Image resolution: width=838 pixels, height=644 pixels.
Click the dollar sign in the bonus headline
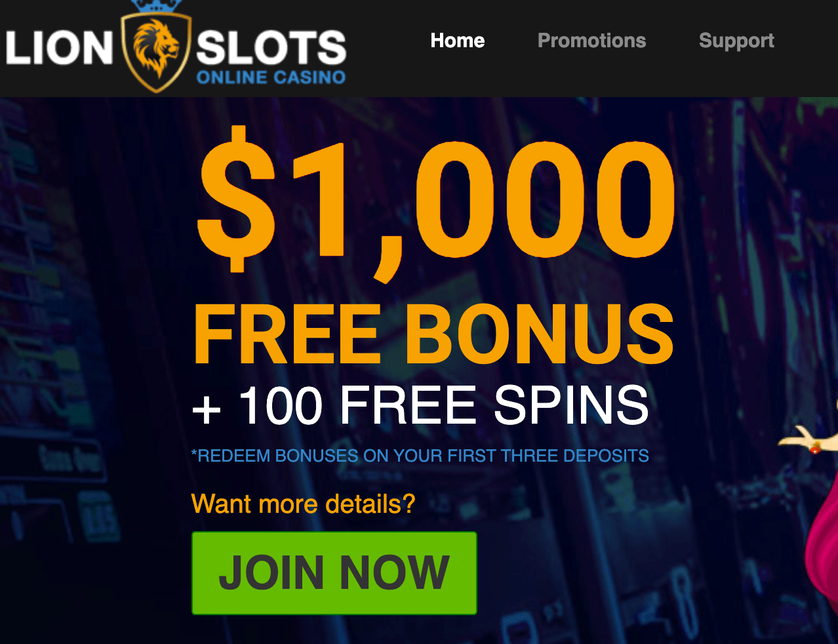pos(237,198)
